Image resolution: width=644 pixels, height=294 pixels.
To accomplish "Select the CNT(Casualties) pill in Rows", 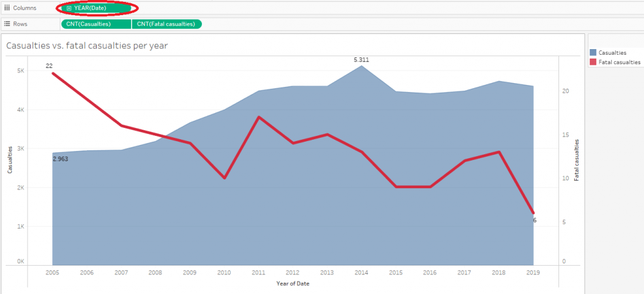I will click(96, 24).
